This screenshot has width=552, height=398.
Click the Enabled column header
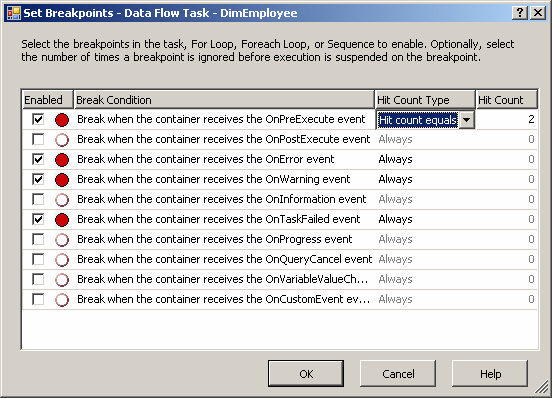(x=48, y=100)
